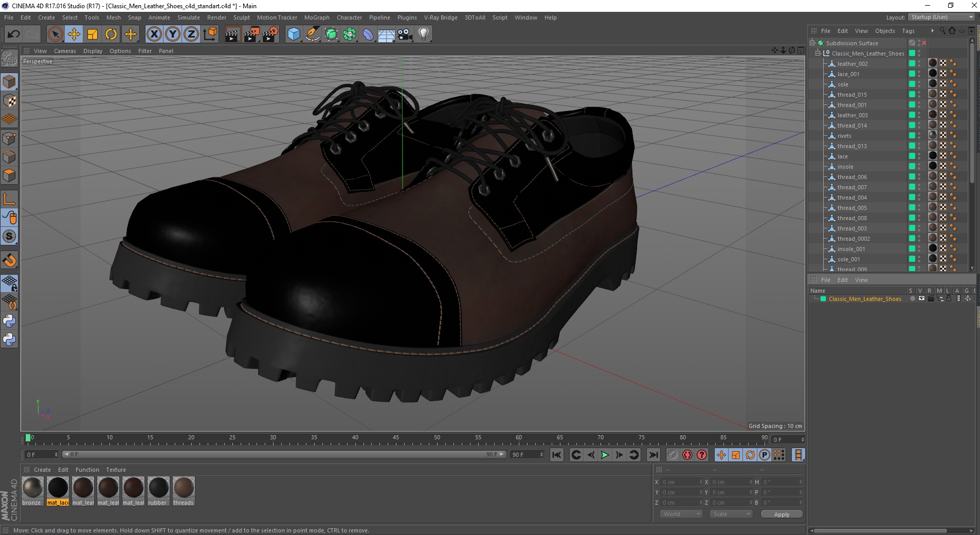Switch to Texture mode checker icon
The width and height of the screenshot is (980, 535).
(9, 101)
